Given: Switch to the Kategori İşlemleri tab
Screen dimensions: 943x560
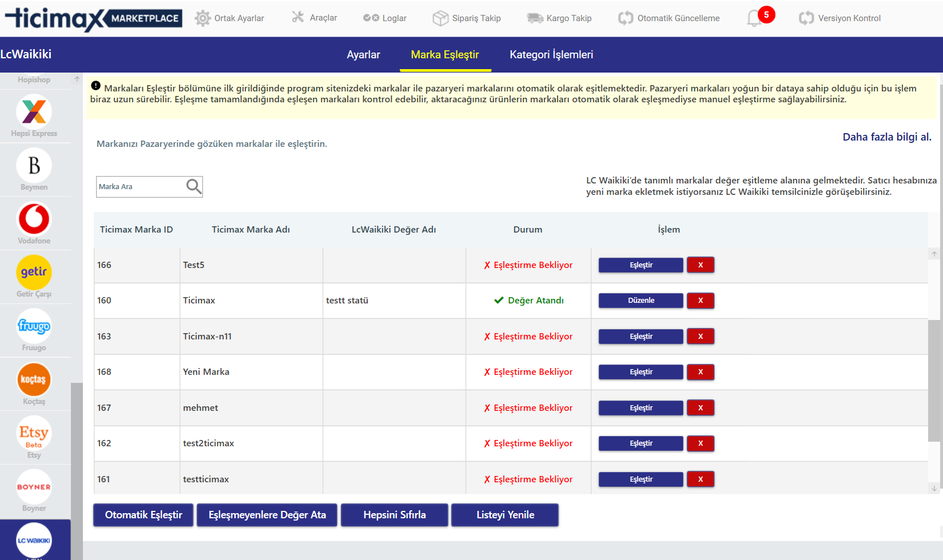Looking at the screenshot, I should [x=551, y=55].
